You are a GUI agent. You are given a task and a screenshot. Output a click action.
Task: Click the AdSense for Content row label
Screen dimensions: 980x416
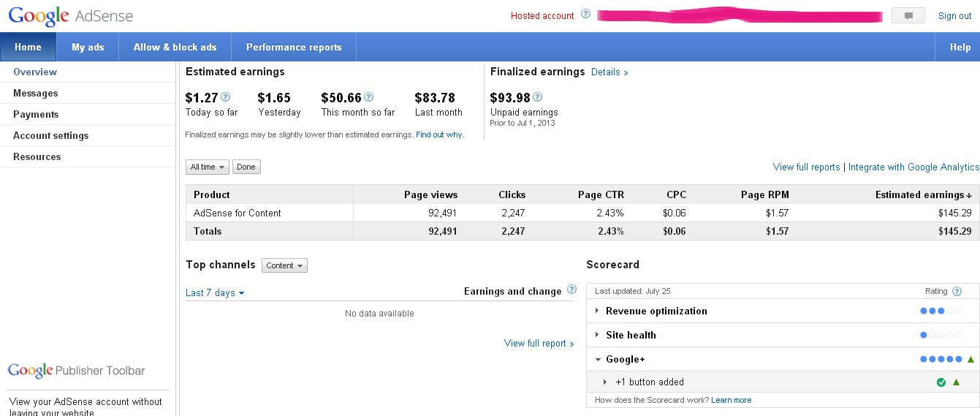pos(238,213)
